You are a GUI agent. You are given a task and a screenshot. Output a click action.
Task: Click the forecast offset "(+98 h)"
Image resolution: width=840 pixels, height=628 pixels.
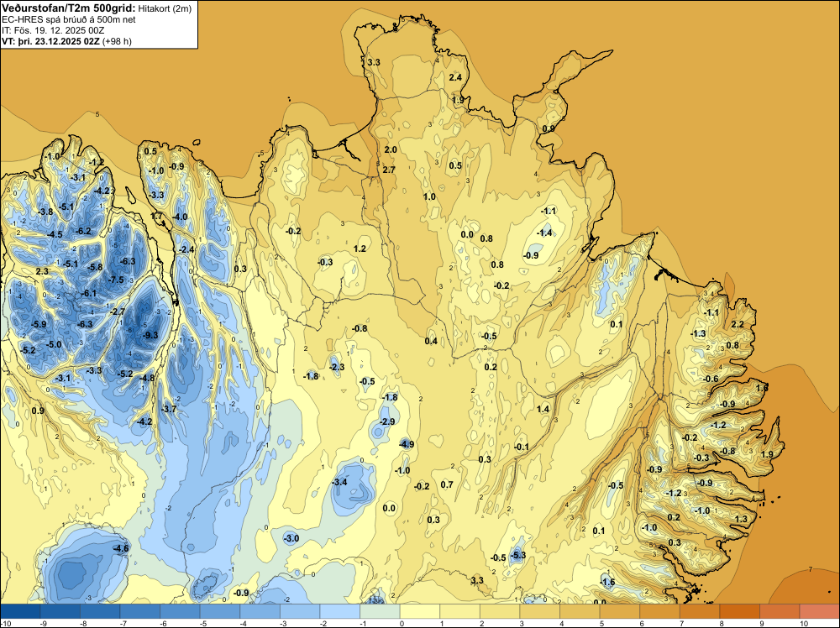coord(117,41)
